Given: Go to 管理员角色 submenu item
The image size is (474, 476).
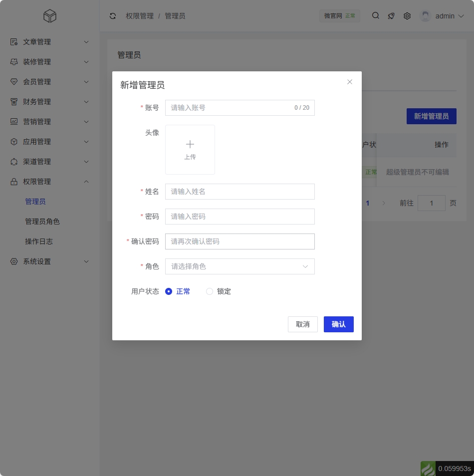Looking at the screenshot, I should (42, 222).
